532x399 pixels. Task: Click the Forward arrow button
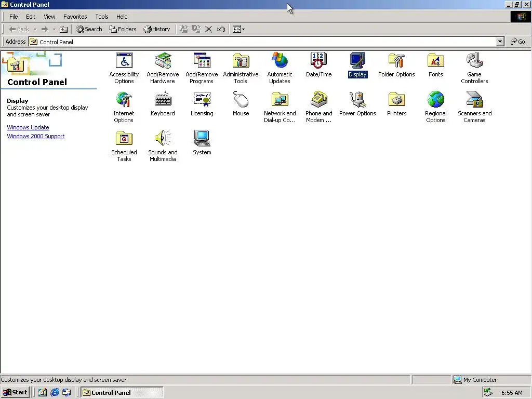tap(45, 29)
